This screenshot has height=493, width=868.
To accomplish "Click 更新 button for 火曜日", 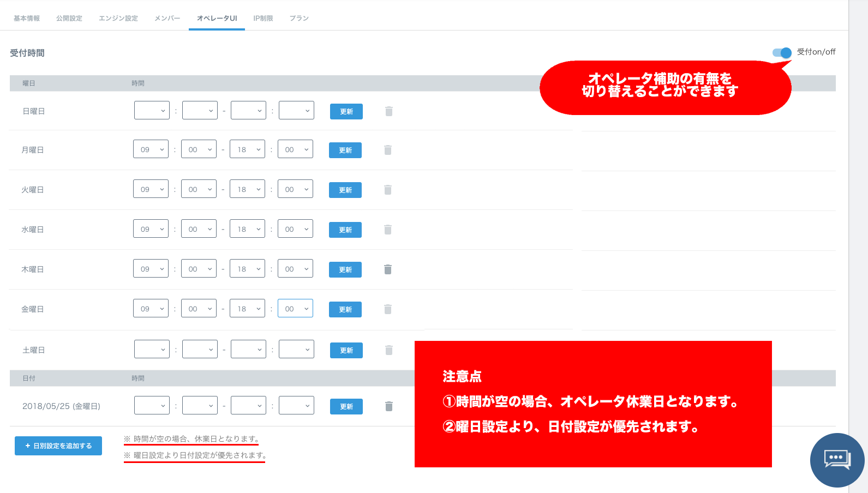I will pyautogui.click(x=345, y=190).
